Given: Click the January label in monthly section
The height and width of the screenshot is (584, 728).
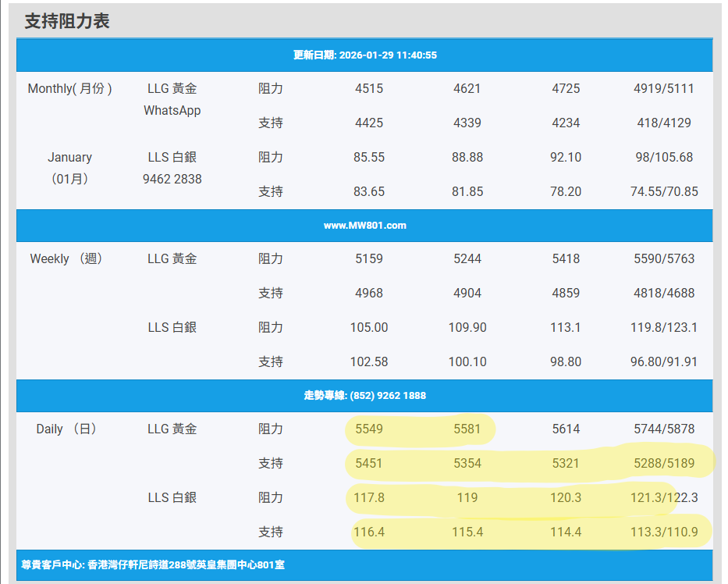Looking at the screenshot, I should pos(70,158).
